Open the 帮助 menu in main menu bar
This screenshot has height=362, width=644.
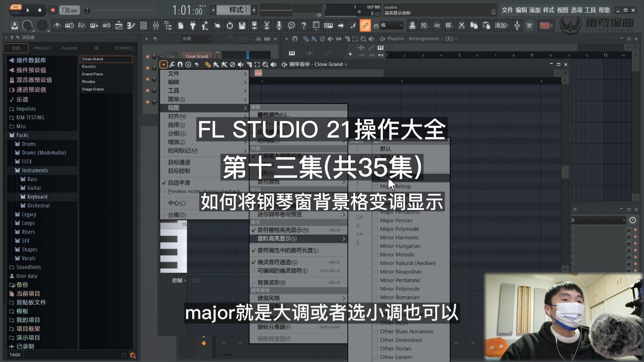click(604, 10)
